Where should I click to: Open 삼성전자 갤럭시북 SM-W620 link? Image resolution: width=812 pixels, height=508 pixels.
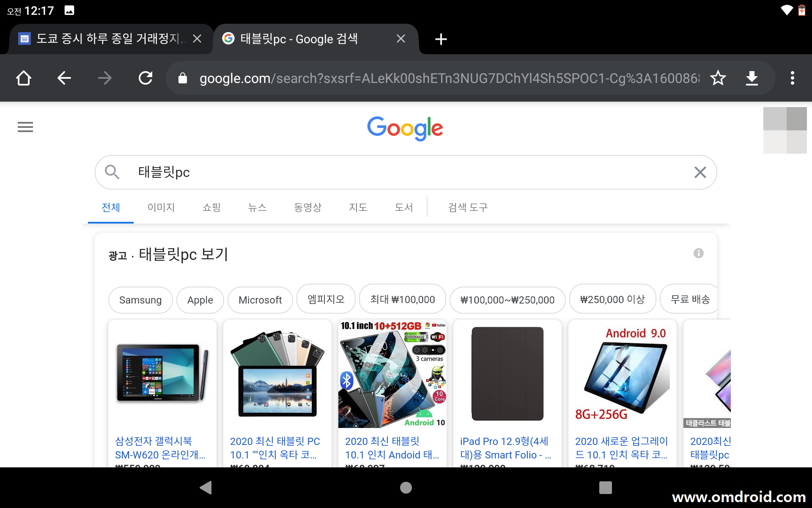(x=160, y=448)
